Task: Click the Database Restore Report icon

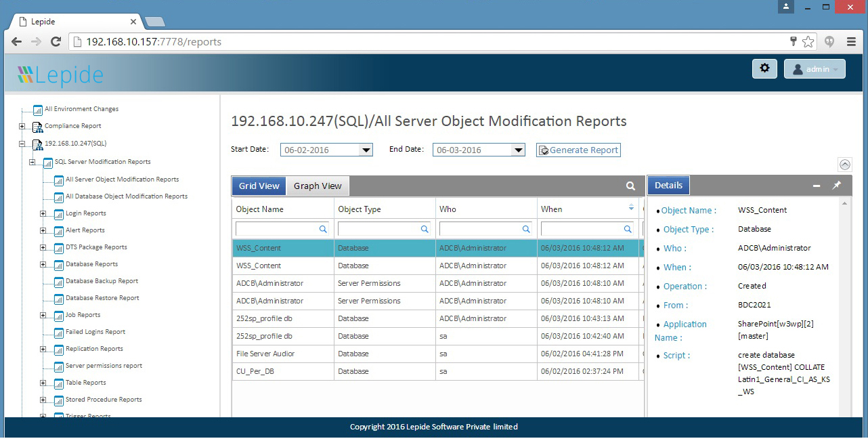Action: 59,298
